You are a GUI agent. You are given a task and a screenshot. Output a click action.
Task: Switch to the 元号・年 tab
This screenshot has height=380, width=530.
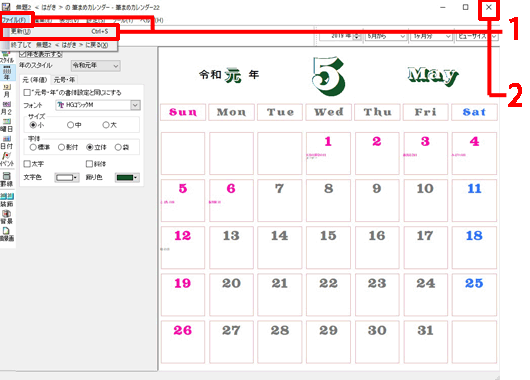(x=64, y=80)
